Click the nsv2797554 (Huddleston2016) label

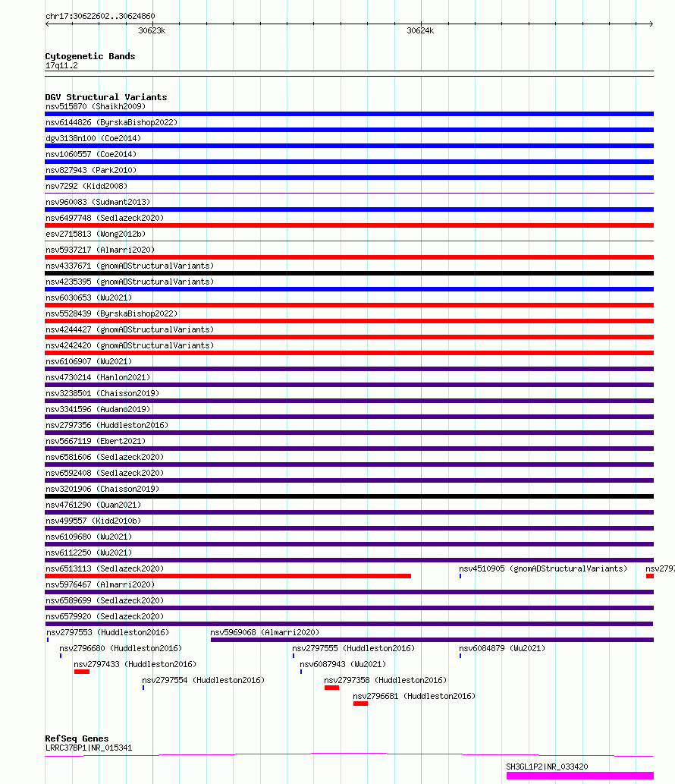(x=203, y=681)
